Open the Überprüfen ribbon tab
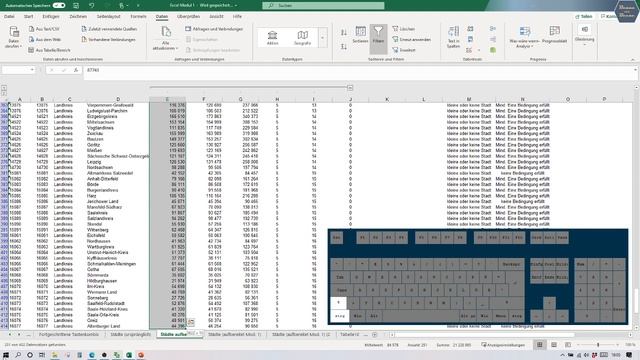This screenshot has width=640, height=360. click(189, 17)
